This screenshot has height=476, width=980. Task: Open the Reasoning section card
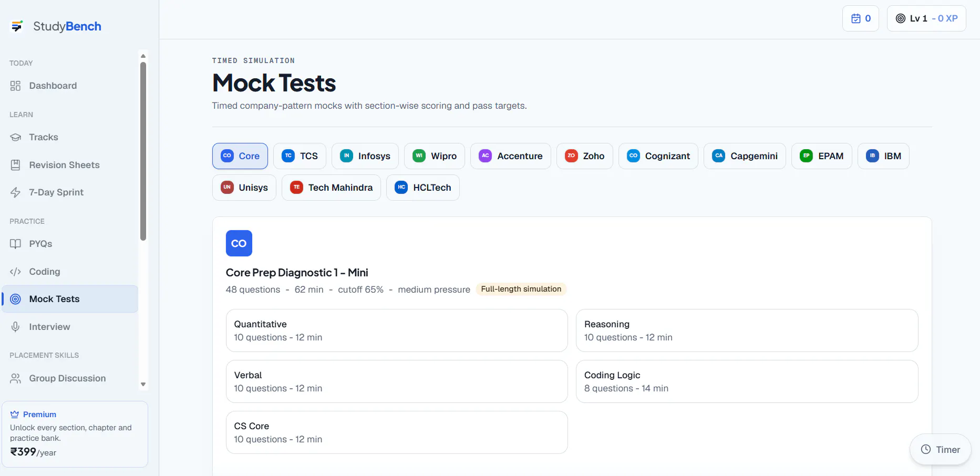[x=747, y=330]
